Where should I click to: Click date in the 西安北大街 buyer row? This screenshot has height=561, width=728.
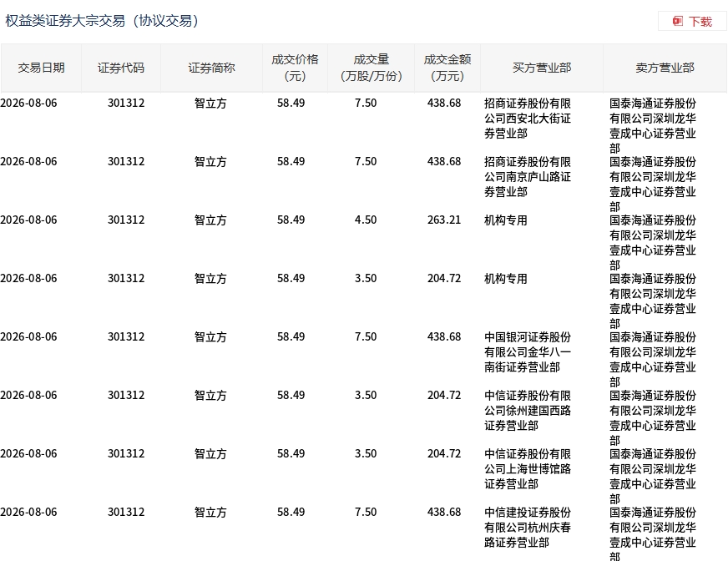click(x=28, y=103)
